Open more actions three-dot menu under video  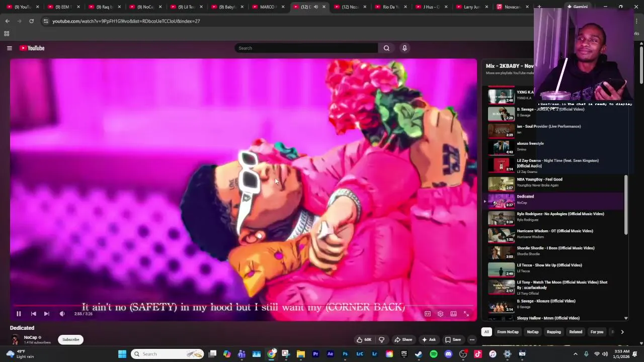(x=472, y=339)
